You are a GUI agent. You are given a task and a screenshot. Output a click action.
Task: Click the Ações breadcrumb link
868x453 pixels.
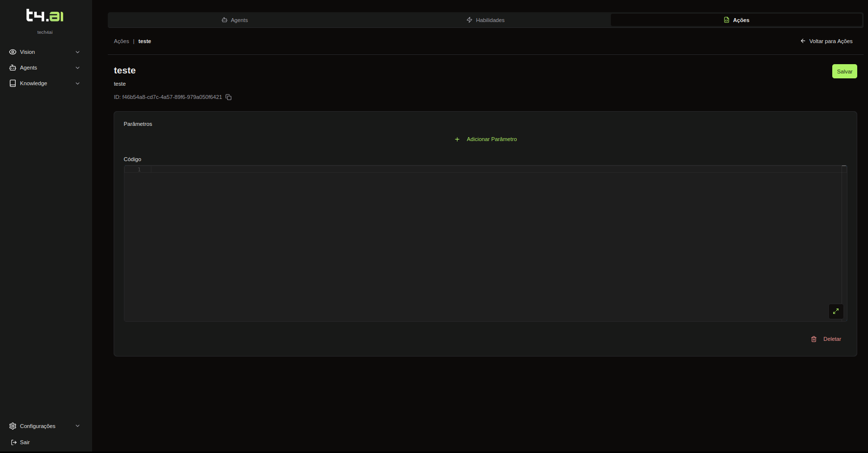point(121,41)
